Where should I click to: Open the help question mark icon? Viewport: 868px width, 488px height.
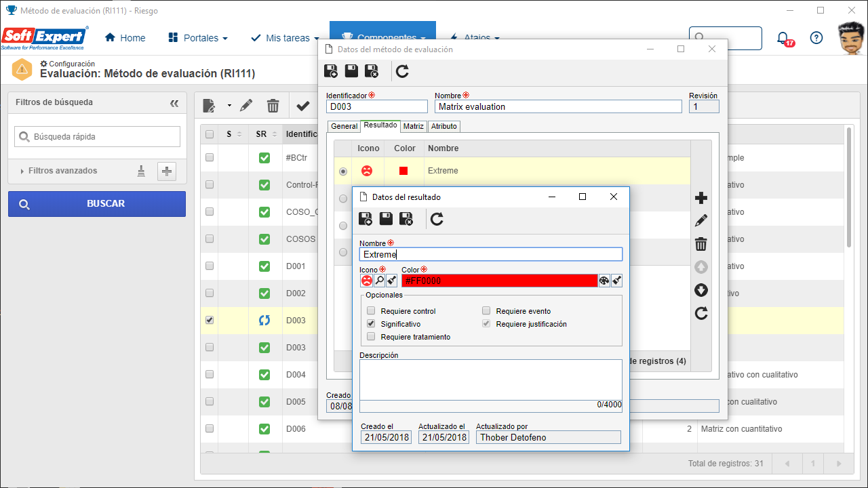point(816,38)
